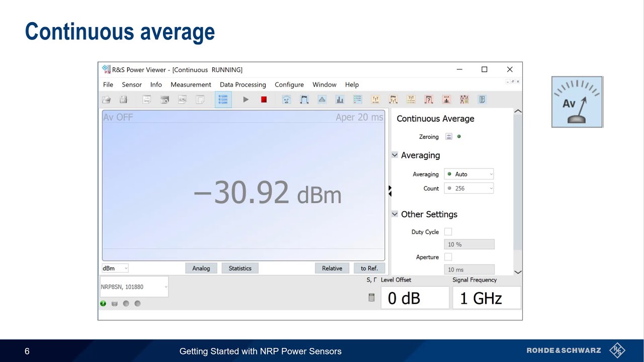This screenshot has height=362, width=644.
Task: Click the side panel scroll-up arrow
Action: 518,111
